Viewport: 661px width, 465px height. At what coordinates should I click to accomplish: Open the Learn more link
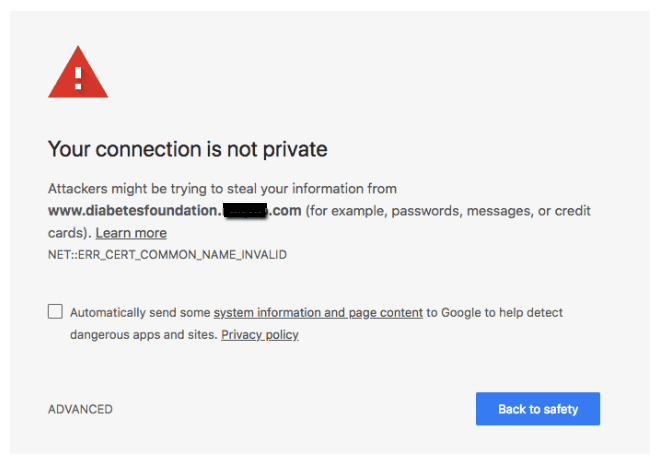point(131,233)
